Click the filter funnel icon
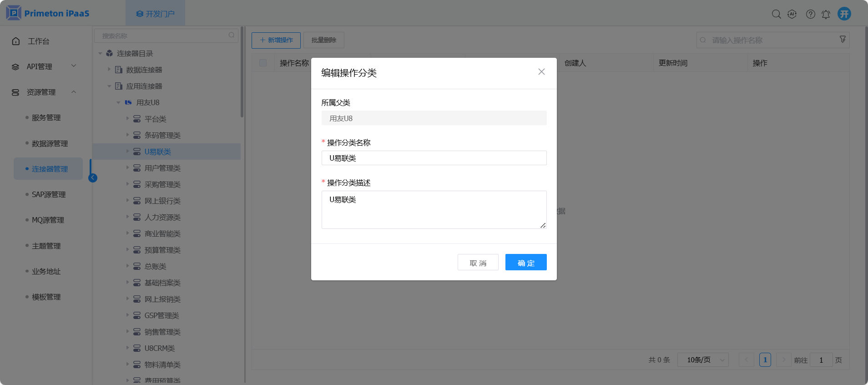The image size is (868, 385). coord(843,40)
